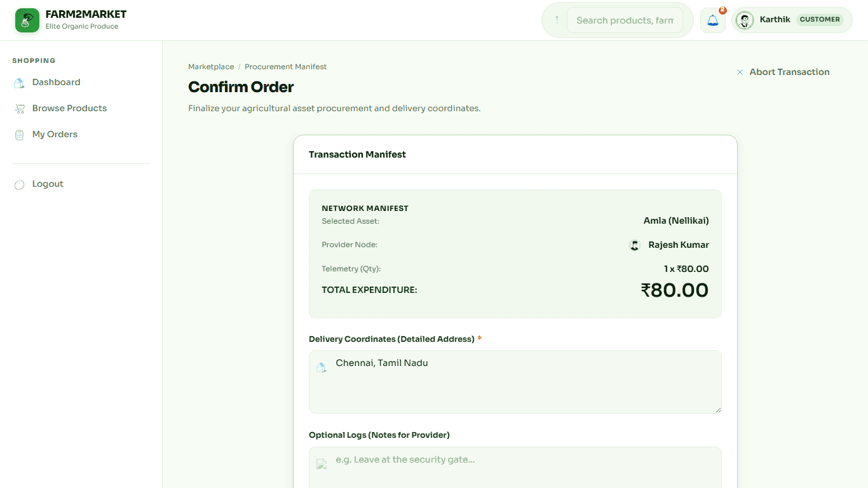Screen dimensions: 868x488
Task: Focus the search products field
Action: [x=625, y=20]
